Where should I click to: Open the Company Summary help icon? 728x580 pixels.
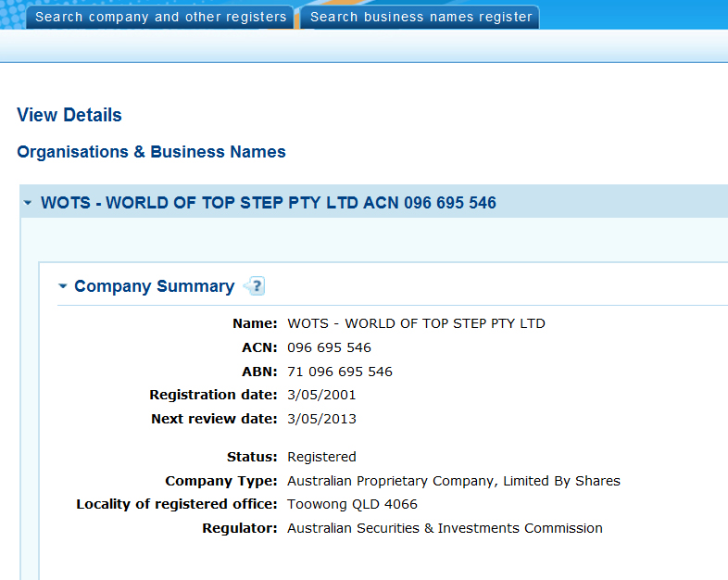coord(255,286)
